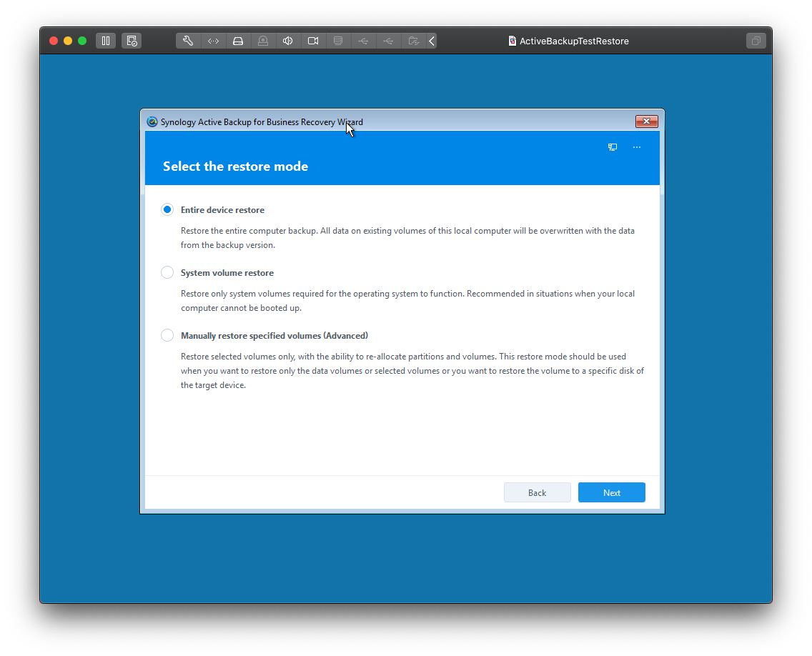
Task: Open the snapshots manager icon
Action: 132,41
